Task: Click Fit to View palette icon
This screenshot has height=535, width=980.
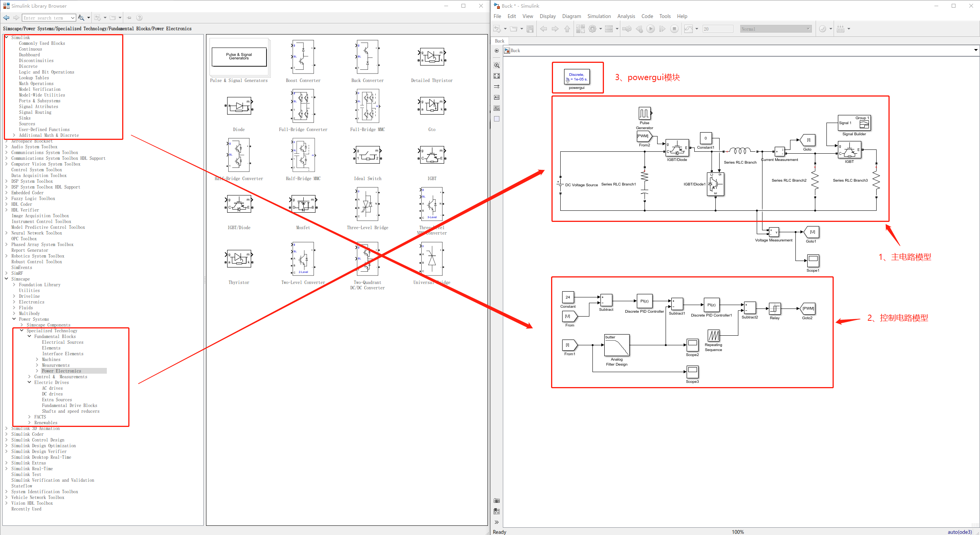Action: tap(497, 76)
